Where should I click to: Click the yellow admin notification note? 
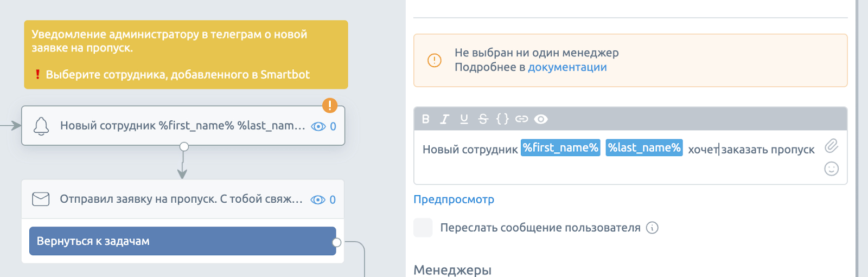(186, 54)
